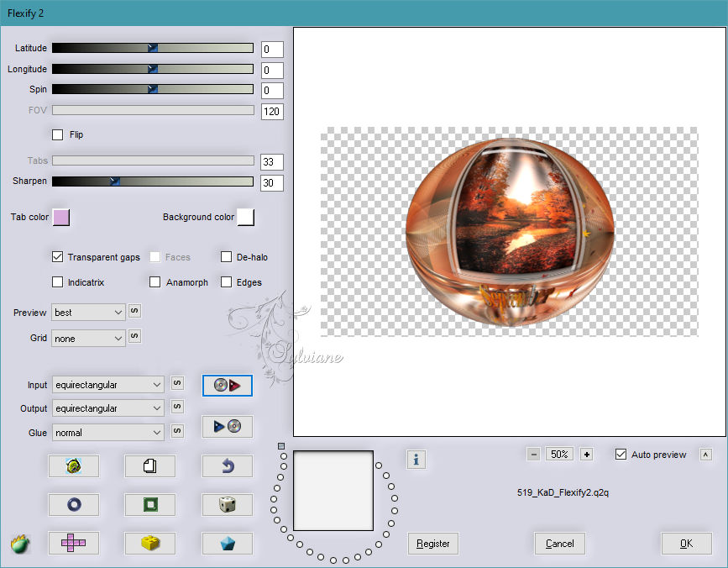728x568 pixels.
Task: Zoom out preview with minus button
Action: pos(534,455)
